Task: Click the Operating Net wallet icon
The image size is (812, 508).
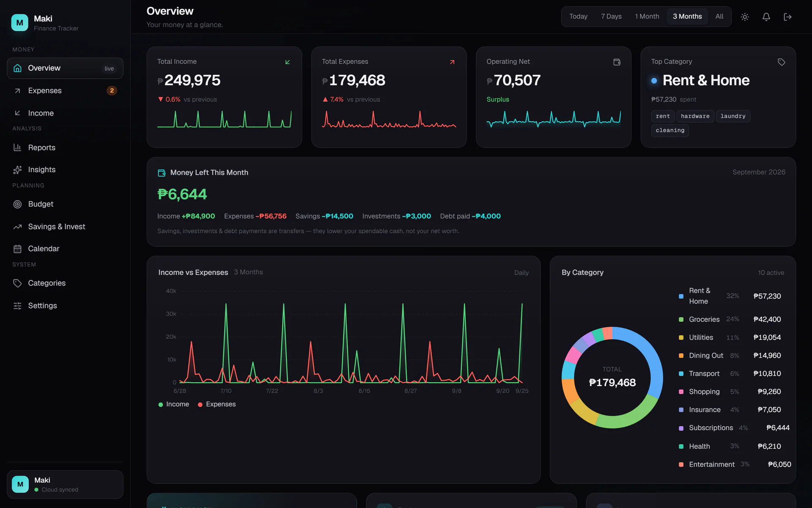Action: coord(617,62)
